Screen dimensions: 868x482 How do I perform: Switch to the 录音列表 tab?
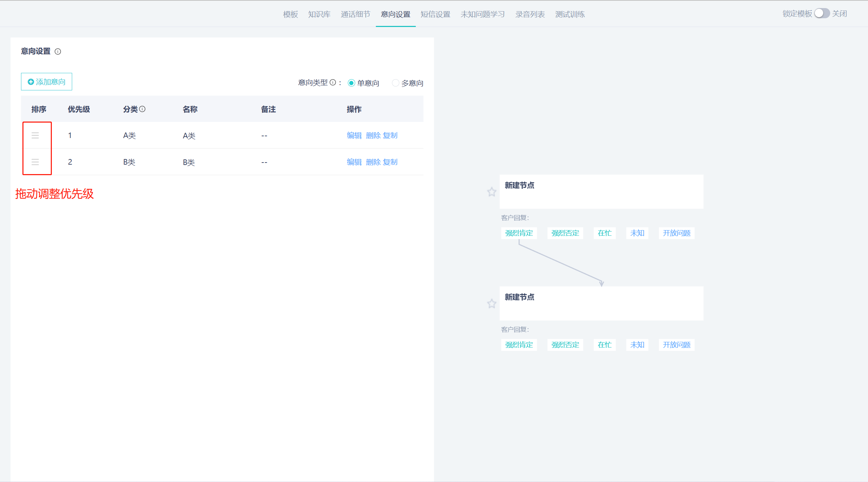(530, 14)
